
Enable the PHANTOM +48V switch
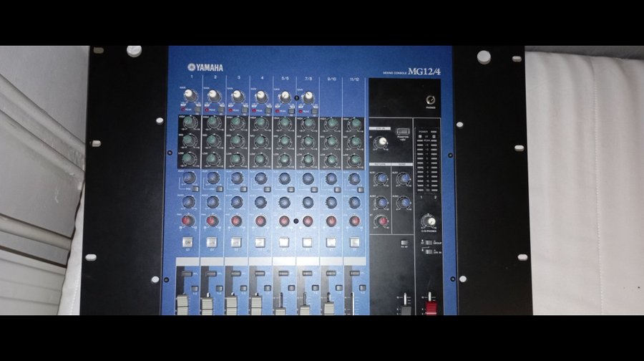click(x=403, y=133)
